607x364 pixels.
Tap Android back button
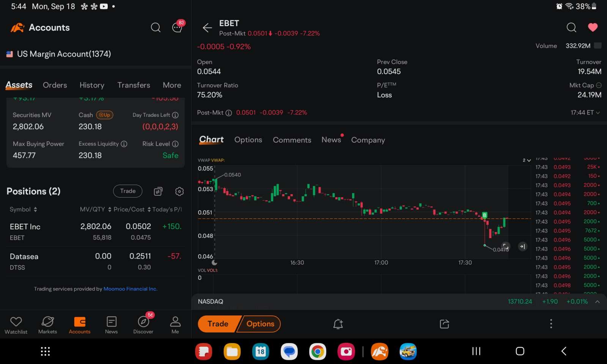[x=564, y=351]
